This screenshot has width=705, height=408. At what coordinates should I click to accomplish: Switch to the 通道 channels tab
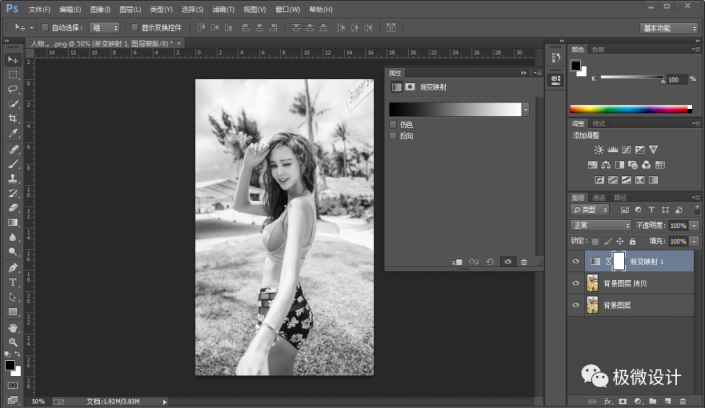[599, 197]
